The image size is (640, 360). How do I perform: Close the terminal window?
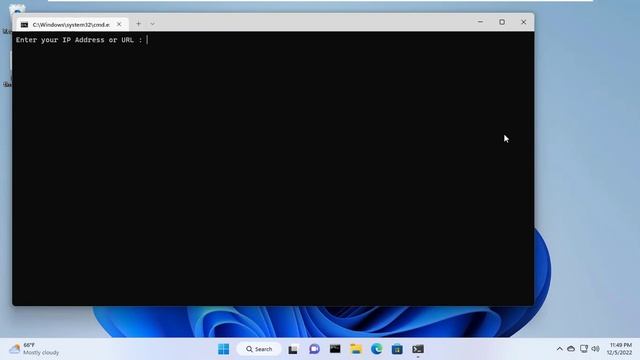click(524, 22)
